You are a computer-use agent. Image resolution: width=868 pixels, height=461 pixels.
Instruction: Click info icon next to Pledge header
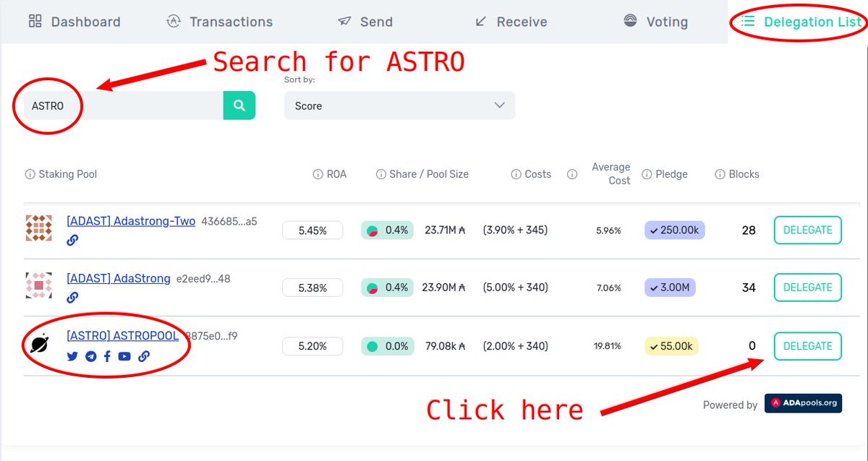coord(646,174)
